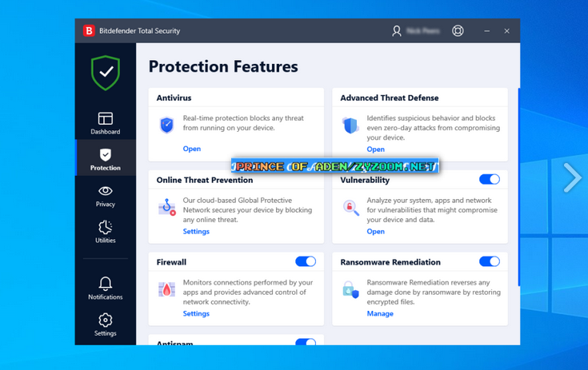Toggle the Vulnerability switch
This screenshot has height=370, width=588.
click(x=490, y=179)
